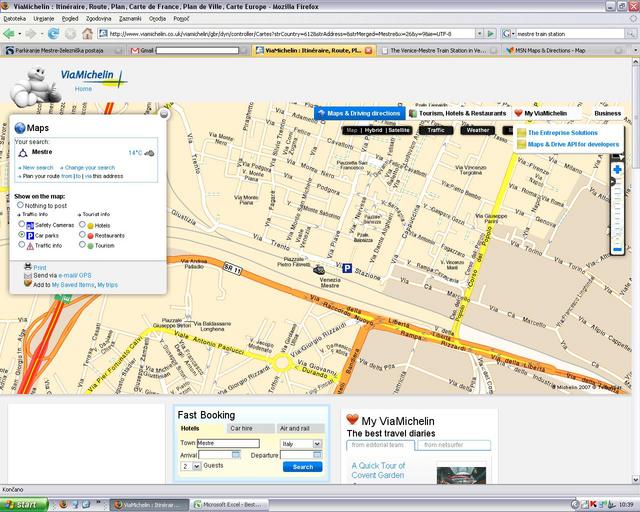The image size is (640, 512).
Task: Click the Town input field
Action: (x=228, y=443)
